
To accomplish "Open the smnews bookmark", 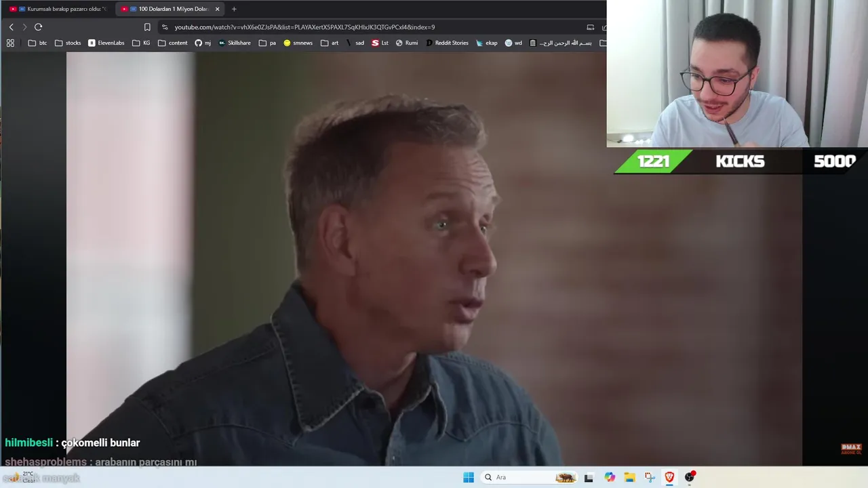I will point(298,43).
